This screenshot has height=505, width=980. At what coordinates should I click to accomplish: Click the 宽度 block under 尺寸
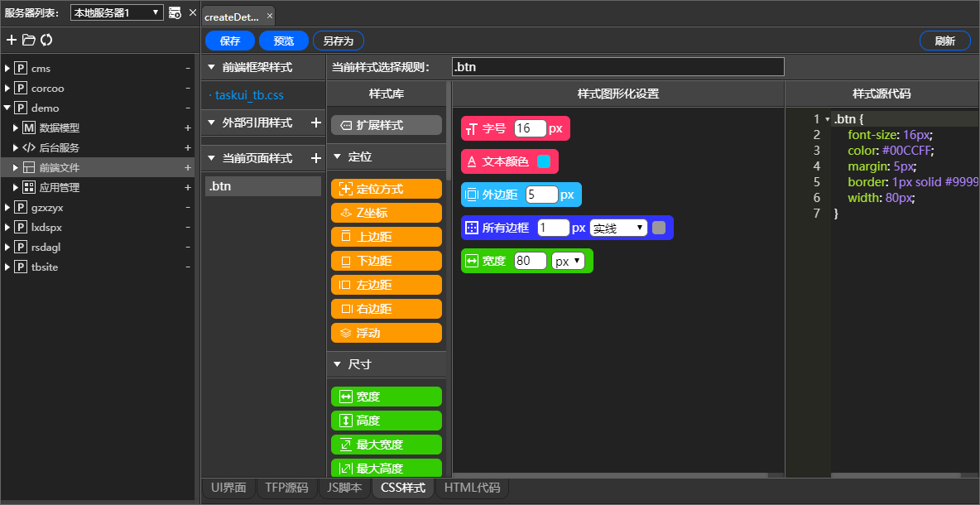click(386, 396)
